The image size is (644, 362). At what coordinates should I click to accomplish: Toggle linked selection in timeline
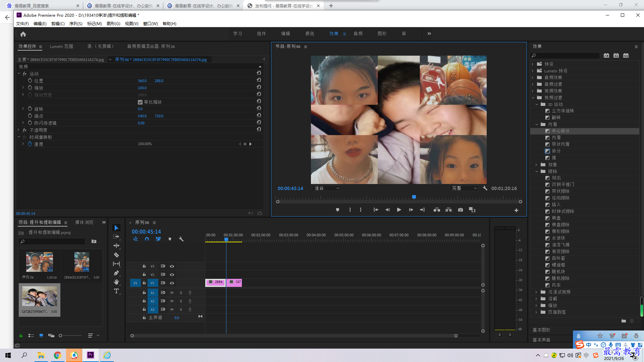[158, 239]
